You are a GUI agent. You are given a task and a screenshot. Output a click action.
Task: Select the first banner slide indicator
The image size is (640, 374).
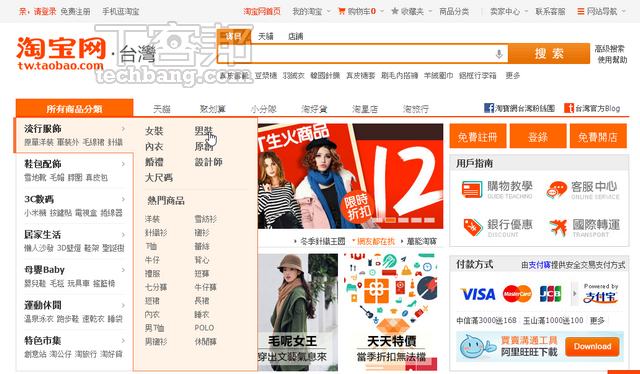point(378,220)
